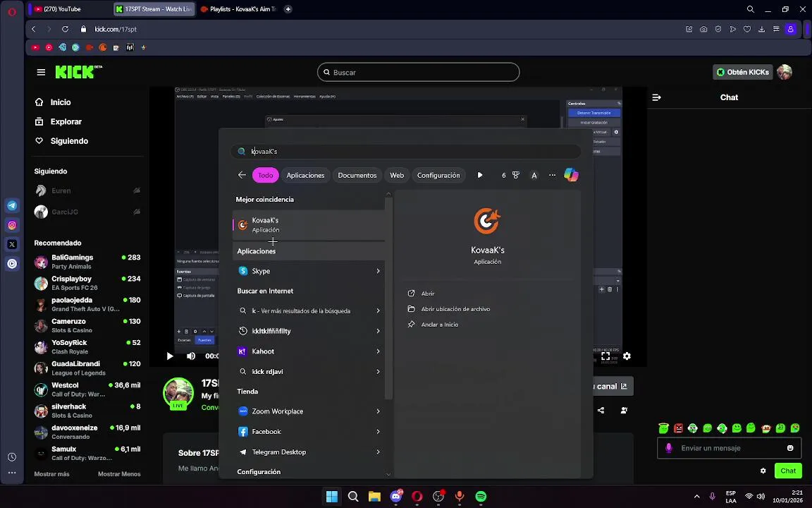Viewport: 812px width, 508px height.
Task: Open the Kick user avatar menu
Action: pos(784,72)
